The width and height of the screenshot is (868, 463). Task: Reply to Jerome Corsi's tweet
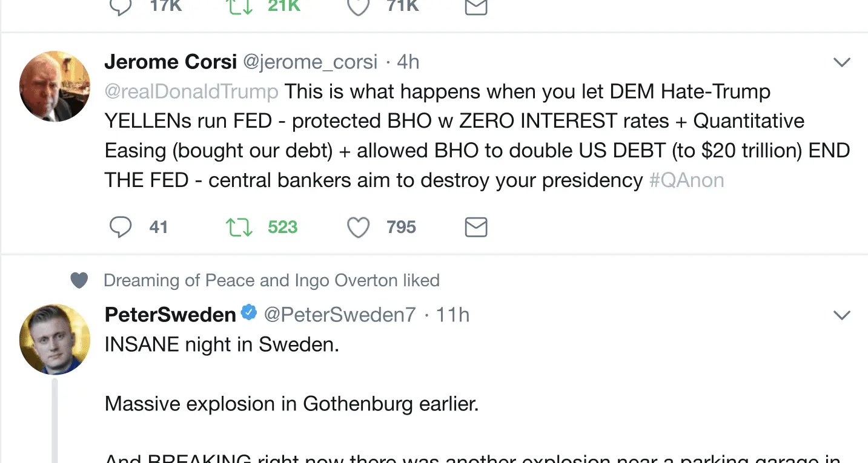121,228
